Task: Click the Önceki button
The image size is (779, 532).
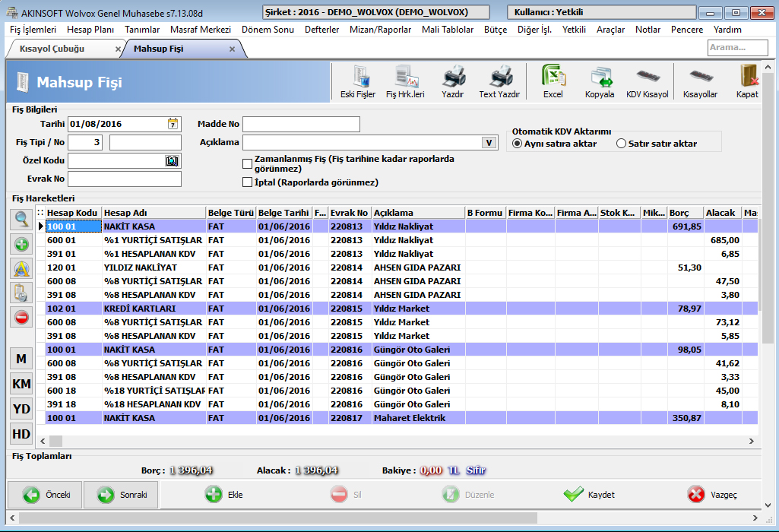Action: [x=45, y=495]
